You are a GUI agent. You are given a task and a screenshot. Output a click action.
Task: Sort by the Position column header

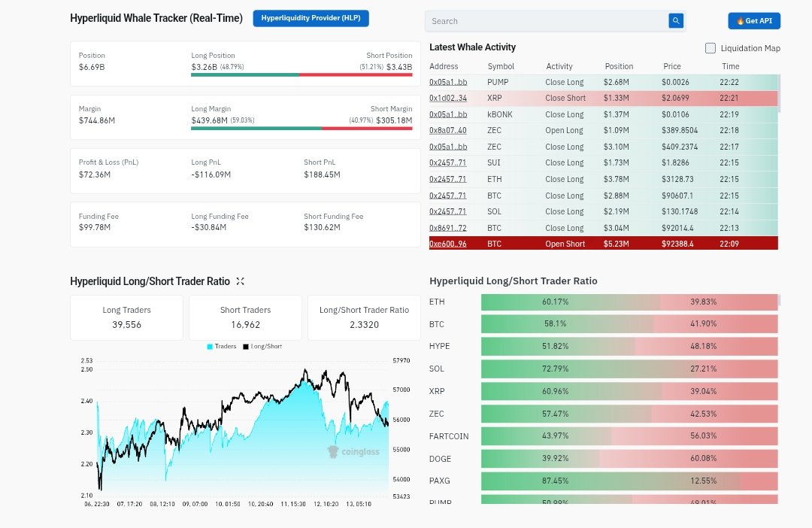point(619,66)
